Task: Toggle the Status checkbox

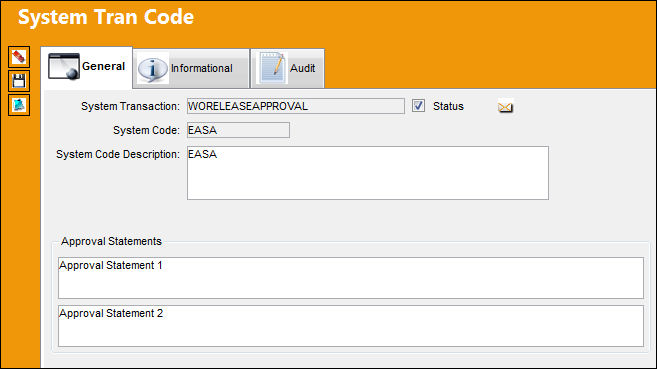Action: (x=418, y=106)
